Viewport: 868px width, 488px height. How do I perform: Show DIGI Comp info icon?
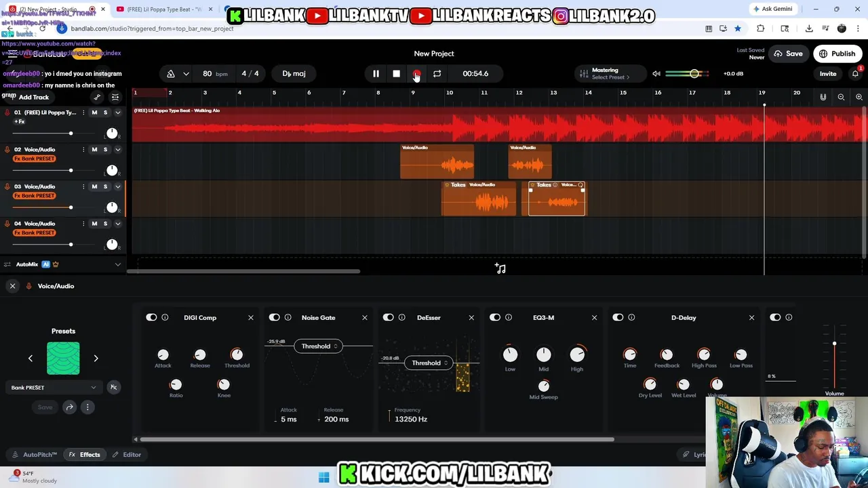(x=165, y=317)
